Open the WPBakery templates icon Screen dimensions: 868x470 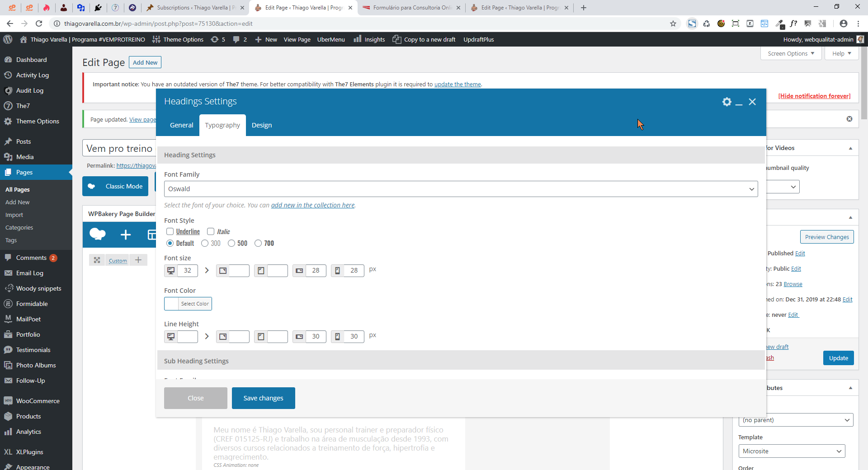click(152, 235)
